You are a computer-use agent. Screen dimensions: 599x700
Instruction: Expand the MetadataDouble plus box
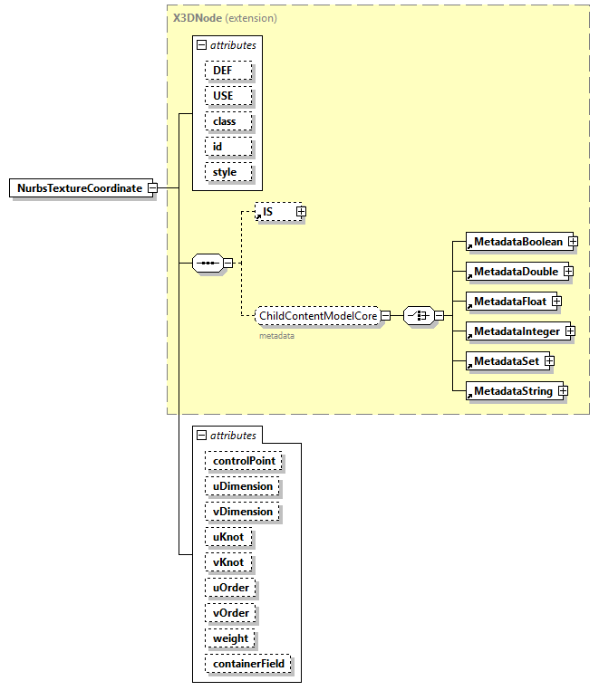point(568,272)
